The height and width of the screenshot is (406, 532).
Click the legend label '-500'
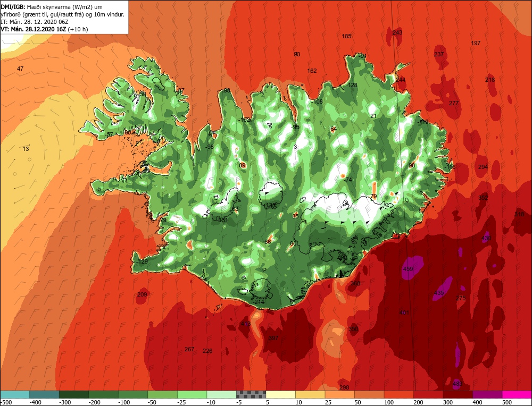tap(6, 402)
